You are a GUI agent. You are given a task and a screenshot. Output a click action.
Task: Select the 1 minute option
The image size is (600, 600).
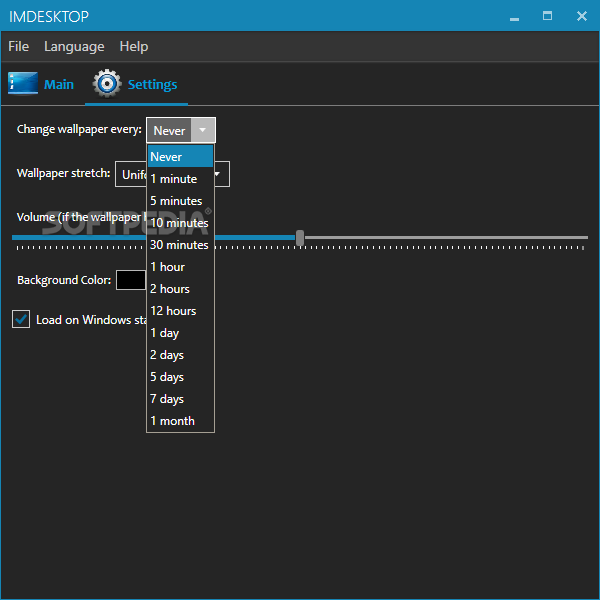point(180,179)
